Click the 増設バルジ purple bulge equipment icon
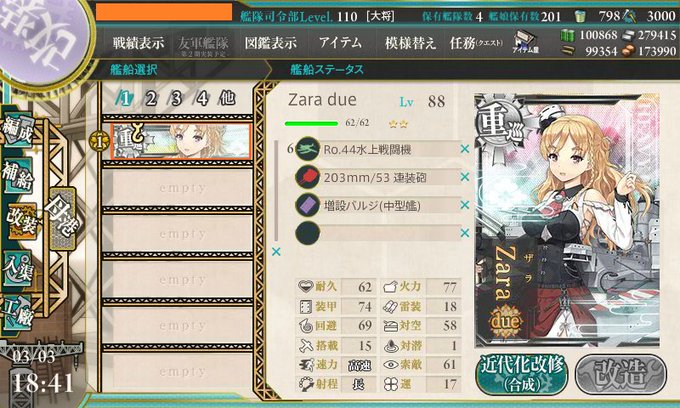This screenshot has width=680, height=408. click(307, 205)
